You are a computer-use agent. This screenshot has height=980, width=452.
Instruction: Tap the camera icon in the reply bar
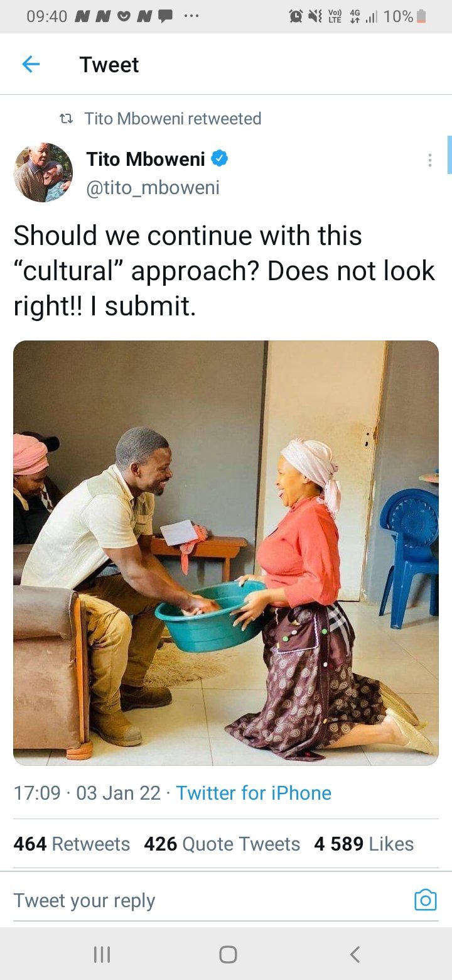[x=425, y=900]
